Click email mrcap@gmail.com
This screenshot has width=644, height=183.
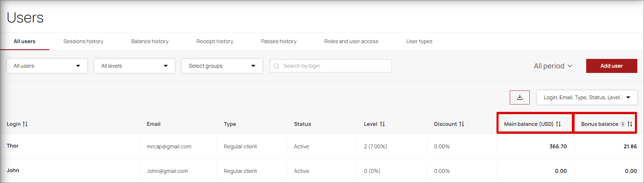(169, 147)
